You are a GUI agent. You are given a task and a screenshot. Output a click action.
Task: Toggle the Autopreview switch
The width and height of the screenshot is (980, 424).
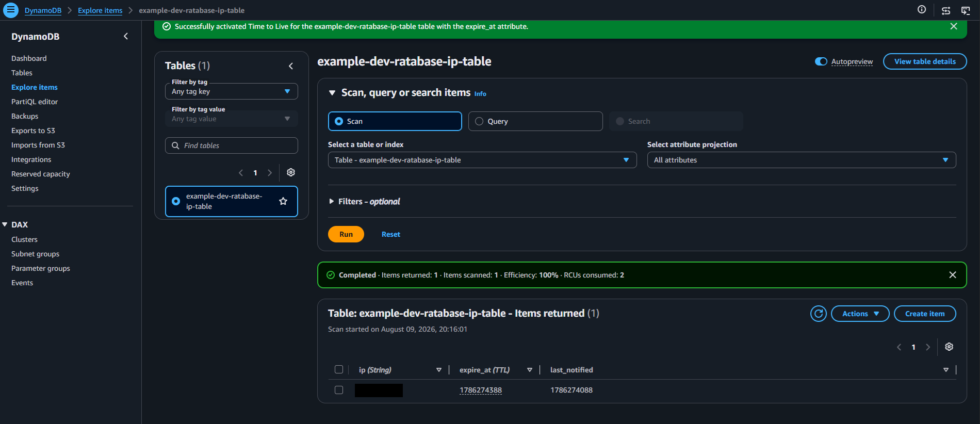[821, 61]
